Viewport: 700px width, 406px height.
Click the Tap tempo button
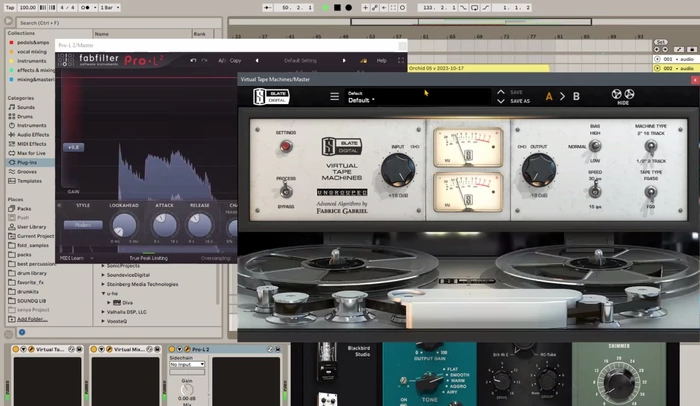coord(10,8)
